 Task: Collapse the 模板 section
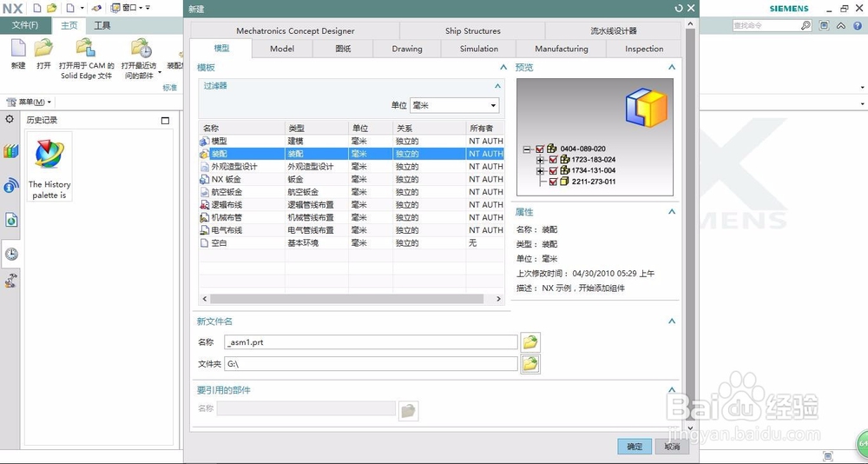click(x=503, y=67)
